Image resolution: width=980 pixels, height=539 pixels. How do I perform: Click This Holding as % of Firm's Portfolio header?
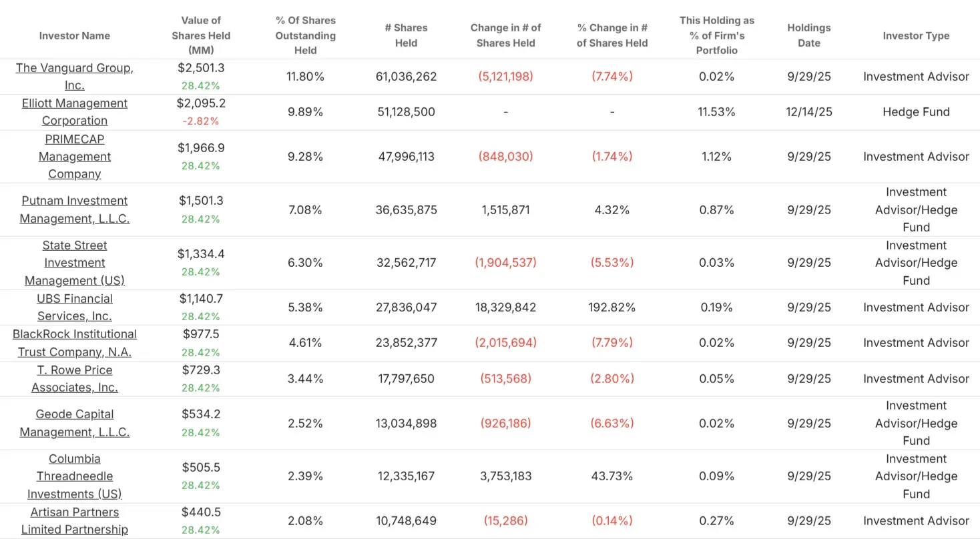[x=716, y=35]
